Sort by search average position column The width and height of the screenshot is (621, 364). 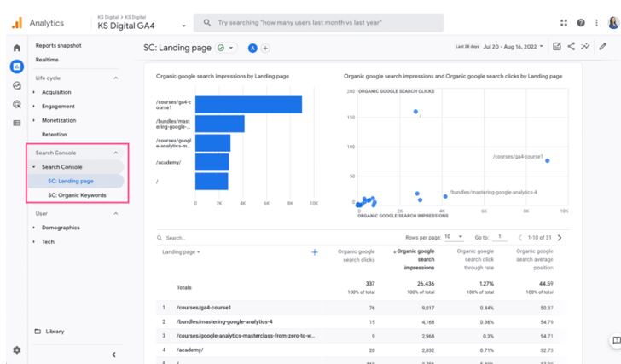pos(535,259)
